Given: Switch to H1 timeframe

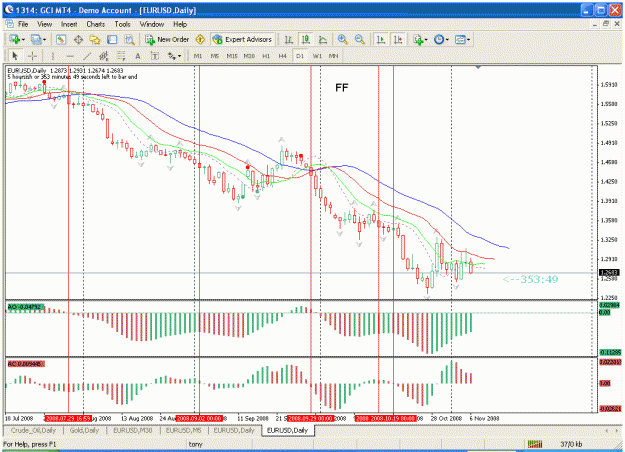Looking at the screenshot, I should (266, 56).
